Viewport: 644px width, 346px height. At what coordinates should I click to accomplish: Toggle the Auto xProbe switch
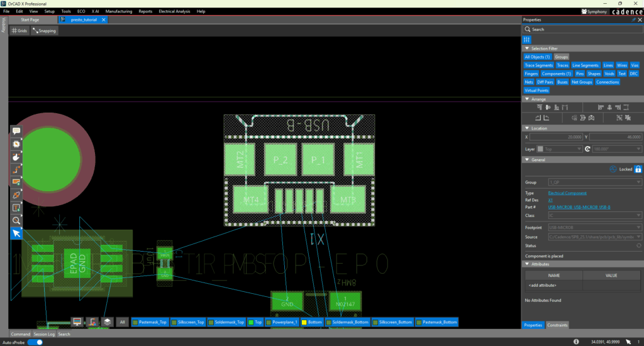pyautogui.click(x=36, y=342)
